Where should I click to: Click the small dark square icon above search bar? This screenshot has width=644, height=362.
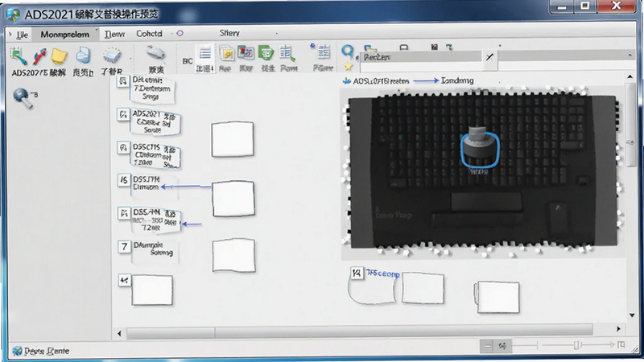tap(435, 47)
